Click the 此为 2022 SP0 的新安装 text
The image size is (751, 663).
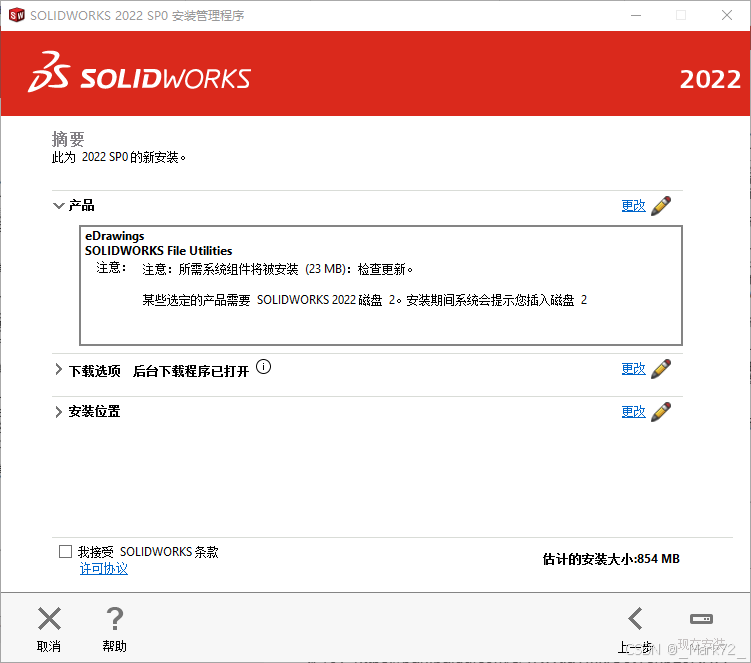point(119,157)
